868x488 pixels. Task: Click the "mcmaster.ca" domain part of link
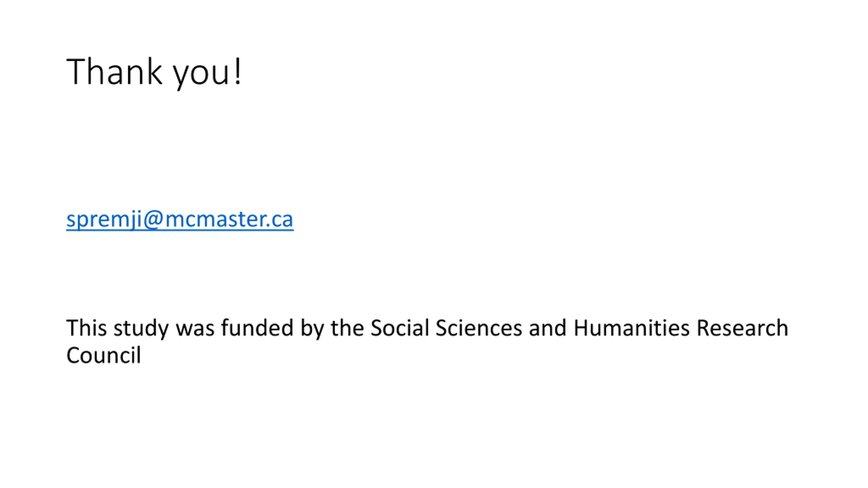[x=229, y=219]
